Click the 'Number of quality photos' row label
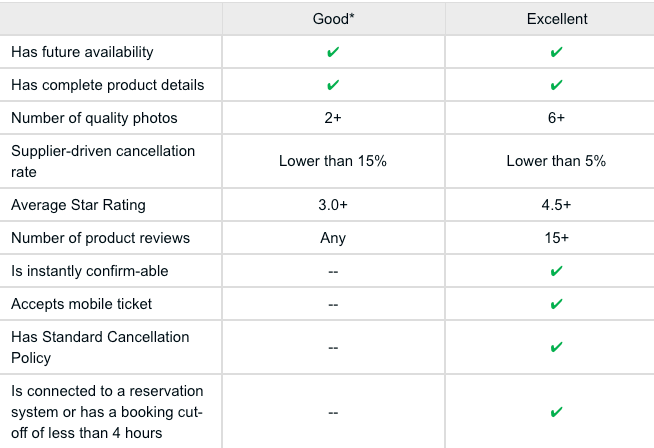This screenshot has height=448, width=654. [x=94, y=118]
